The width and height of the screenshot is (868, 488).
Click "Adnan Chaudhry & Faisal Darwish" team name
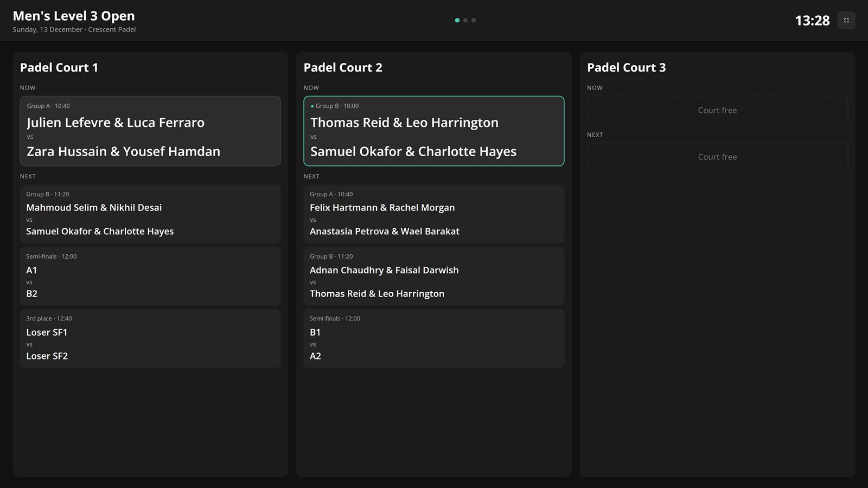tap(384, 270)
